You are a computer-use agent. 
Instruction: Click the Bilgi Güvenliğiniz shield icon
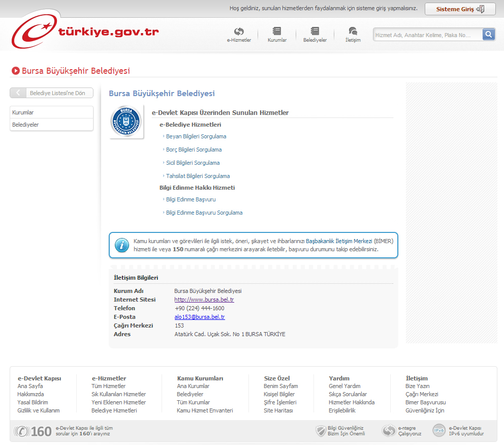320,431
